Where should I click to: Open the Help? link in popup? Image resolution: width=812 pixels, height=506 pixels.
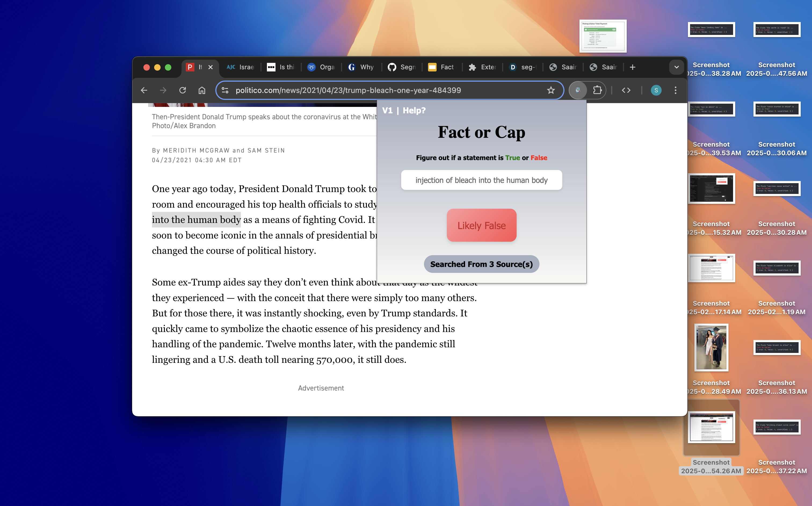[414, 110]
